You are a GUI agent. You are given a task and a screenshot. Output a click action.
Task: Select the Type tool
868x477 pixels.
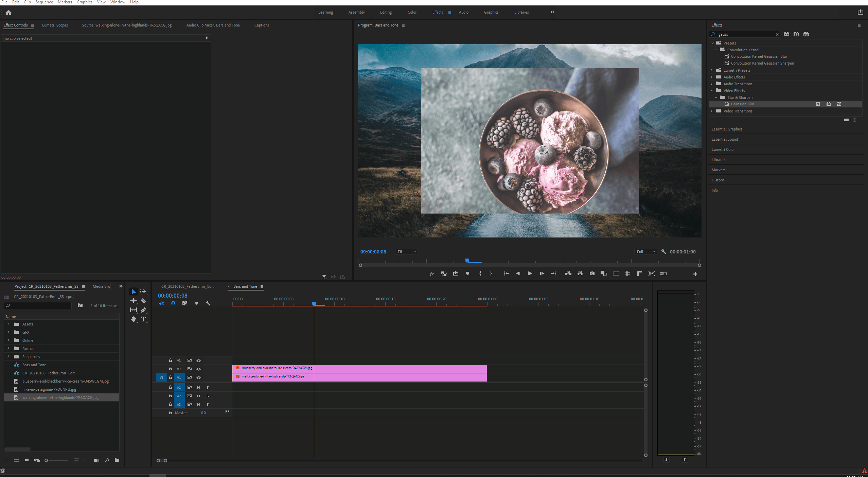[x=143, y=319]
